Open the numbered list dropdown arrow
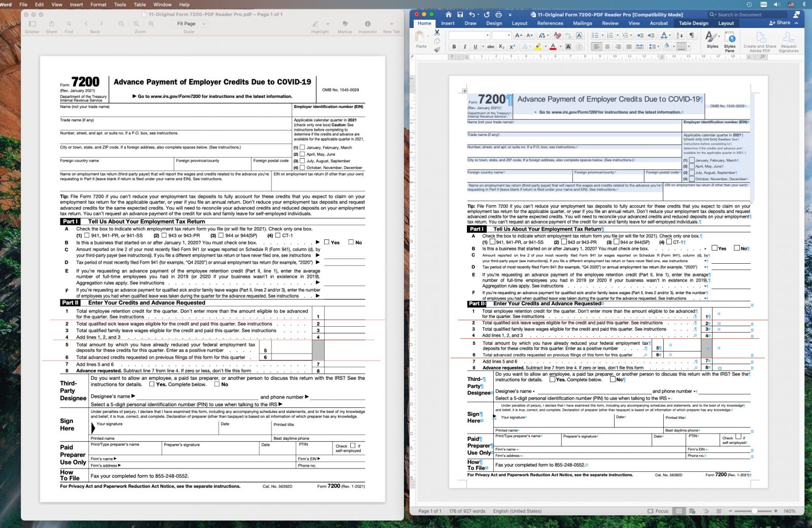The width and height of the screenshot is (812, 528). click(617, 35)
